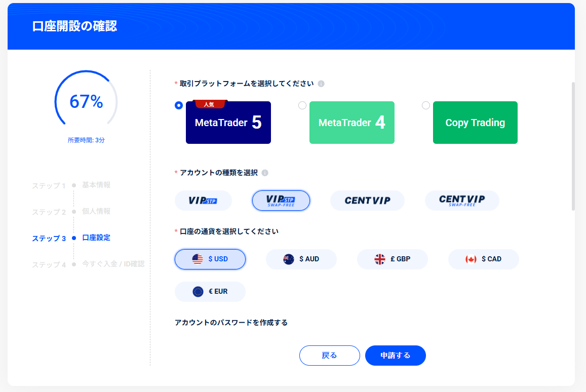Choose CAD as account currency
Image resolution: width=586 pixels, height=392 pixels.
(x=484, y=259)
